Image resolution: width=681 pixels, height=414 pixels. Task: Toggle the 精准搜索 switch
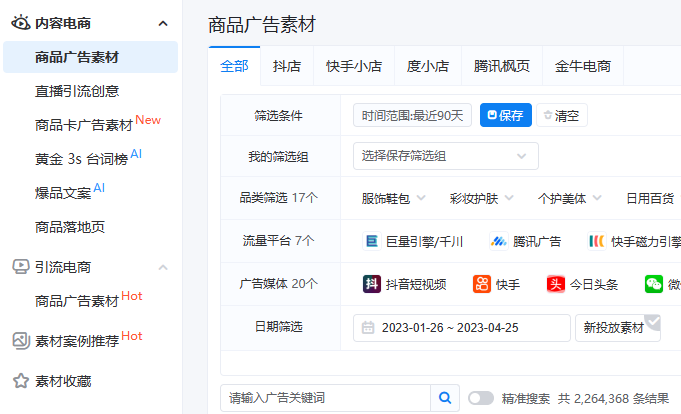(481, 398)
